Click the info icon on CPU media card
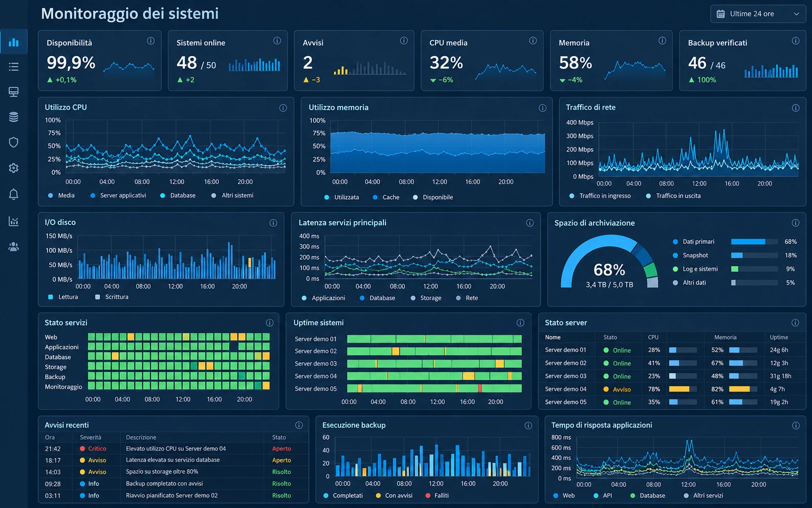Viewport: 812px width, 508px height. pyautogui.click(x=533, y=41)
